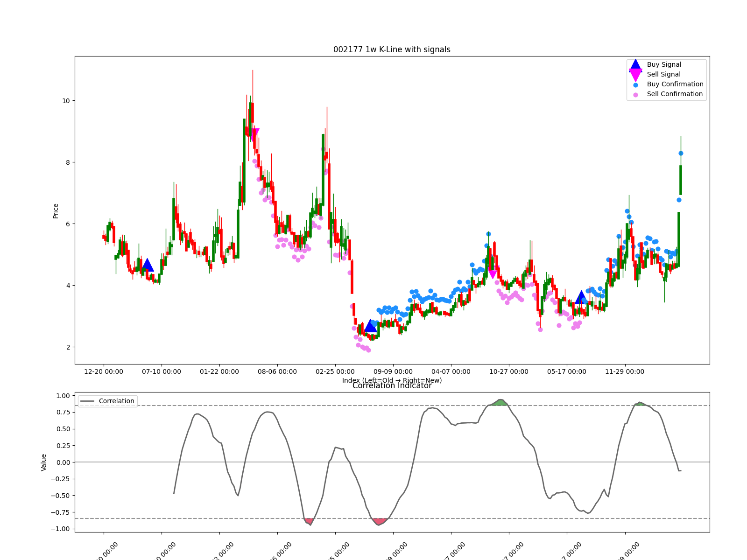The height and width of the screenshot is (560, 747).
Task: Click the correlation axis tick '−0.25'
Action: point(60,479)
